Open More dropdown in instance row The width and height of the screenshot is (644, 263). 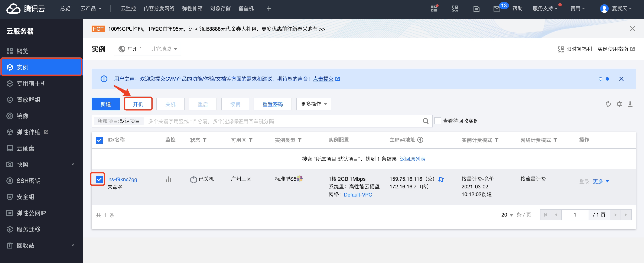601,182
